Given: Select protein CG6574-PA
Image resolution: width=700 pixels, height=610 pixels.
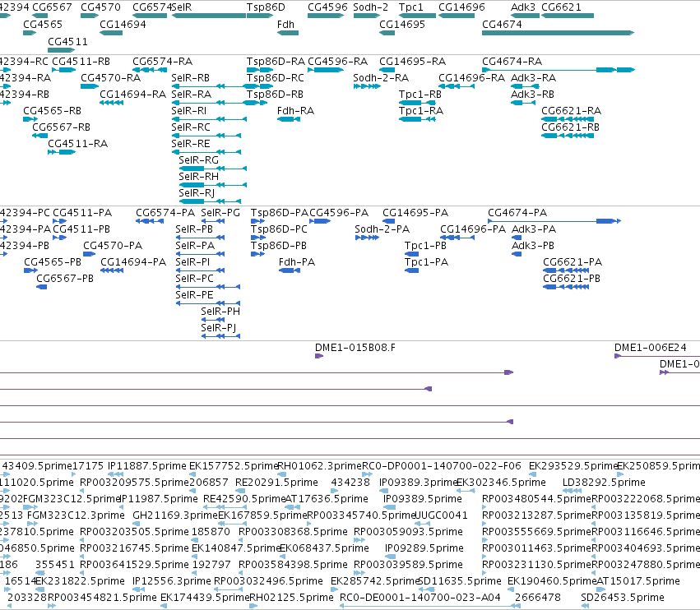Looking at the screenshot, I should pos(150,221).
